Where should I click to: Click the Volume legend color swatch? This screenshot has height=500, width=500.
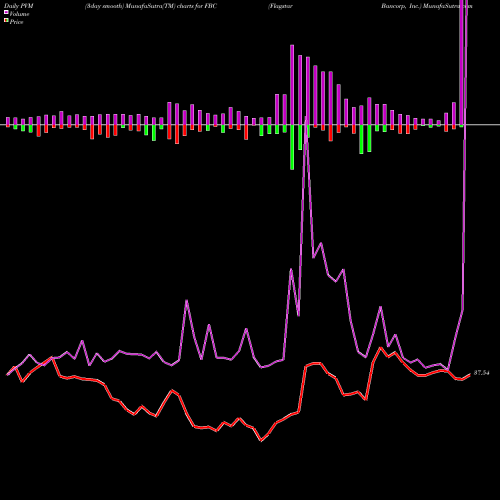6,13
